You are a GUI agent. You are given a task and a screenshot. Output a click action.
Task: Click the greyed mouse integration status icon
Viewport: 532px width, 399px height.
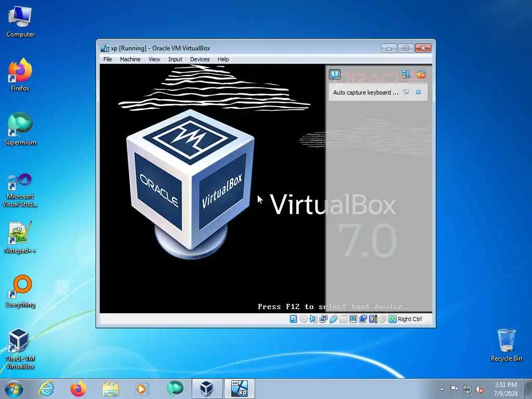click(x=383, y=319)
